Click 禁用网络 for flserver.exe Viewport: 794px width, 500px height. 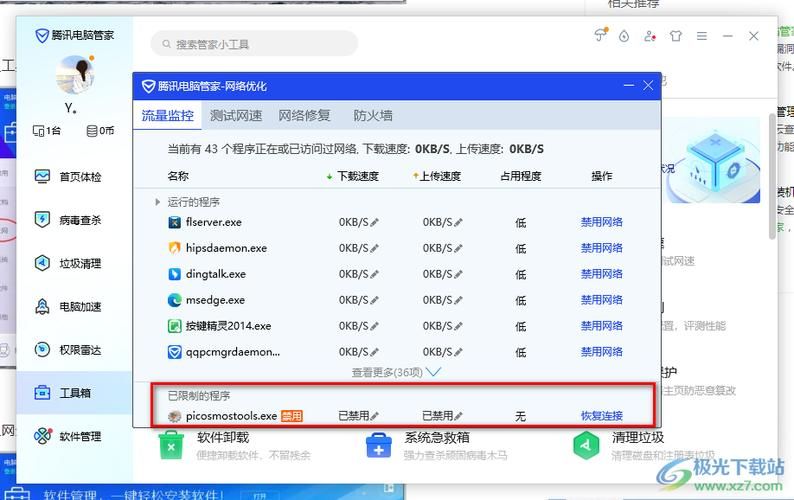602,222
